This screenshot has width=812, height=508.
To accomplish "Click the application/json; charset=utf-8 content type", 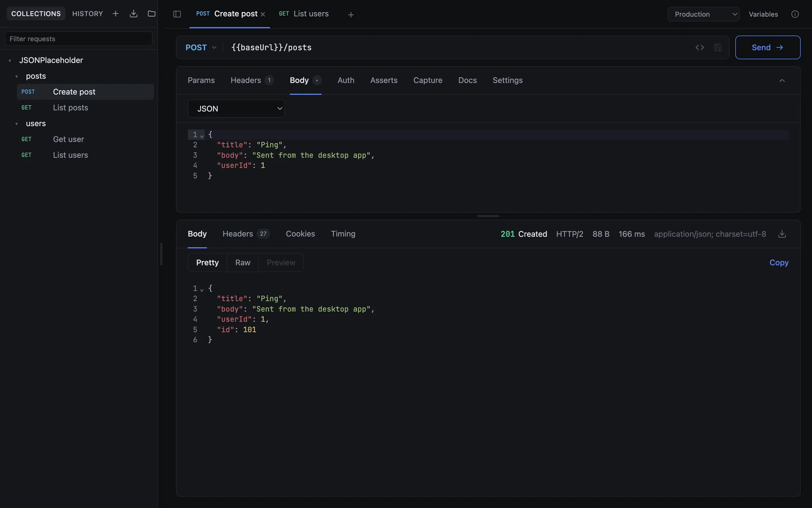I will coord(710,234).
